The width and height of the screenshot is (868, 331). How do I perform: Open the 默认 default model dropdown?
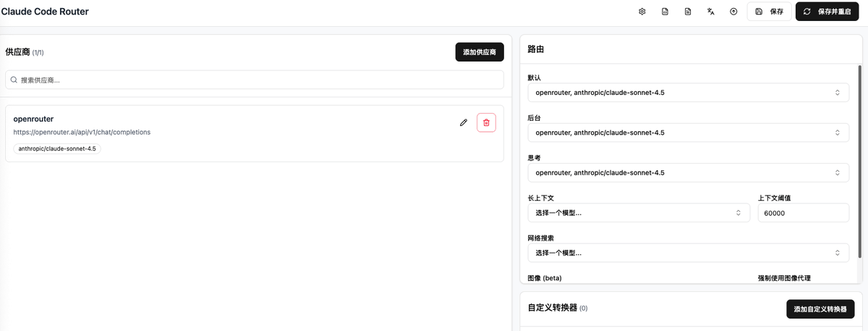(689, 93)
